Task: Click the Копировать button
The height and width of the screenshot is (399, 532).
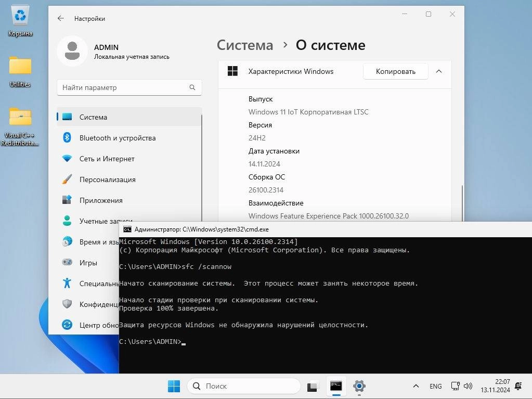Action: 396,71
